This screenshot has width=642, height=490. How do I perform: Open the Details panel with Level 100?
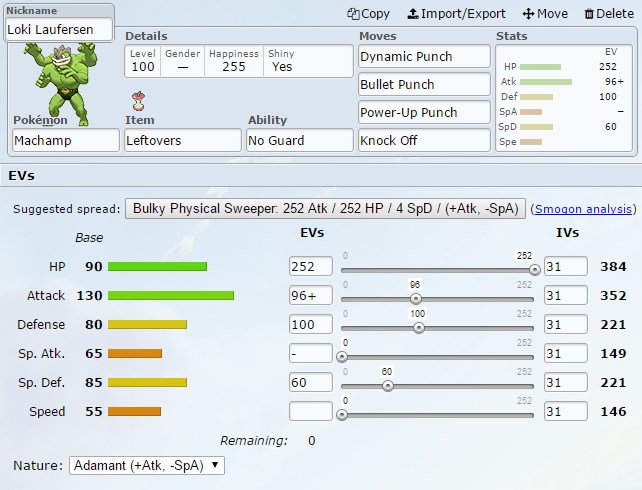pyautogui.click(x=239, y=61)
